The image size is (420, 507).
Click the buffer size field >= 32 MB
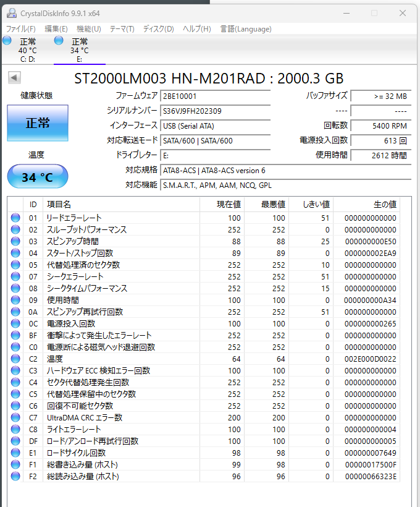pos(380,96)
